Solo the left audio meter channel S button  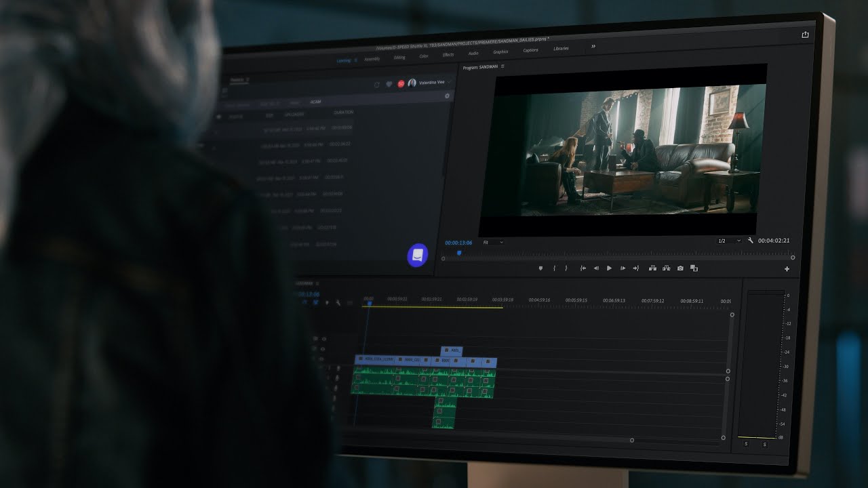(x=746, y=444)
